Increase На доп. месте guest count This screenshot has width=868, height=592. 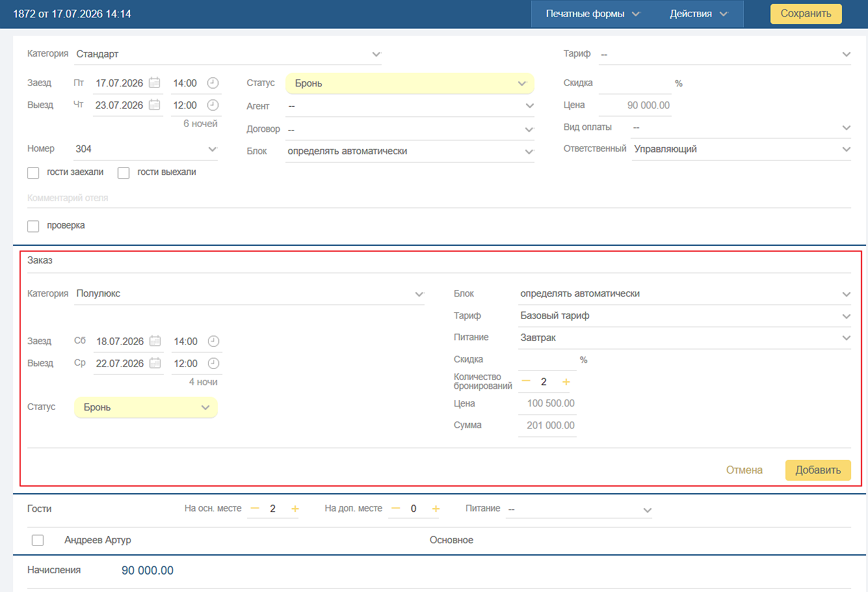[436, 509]
